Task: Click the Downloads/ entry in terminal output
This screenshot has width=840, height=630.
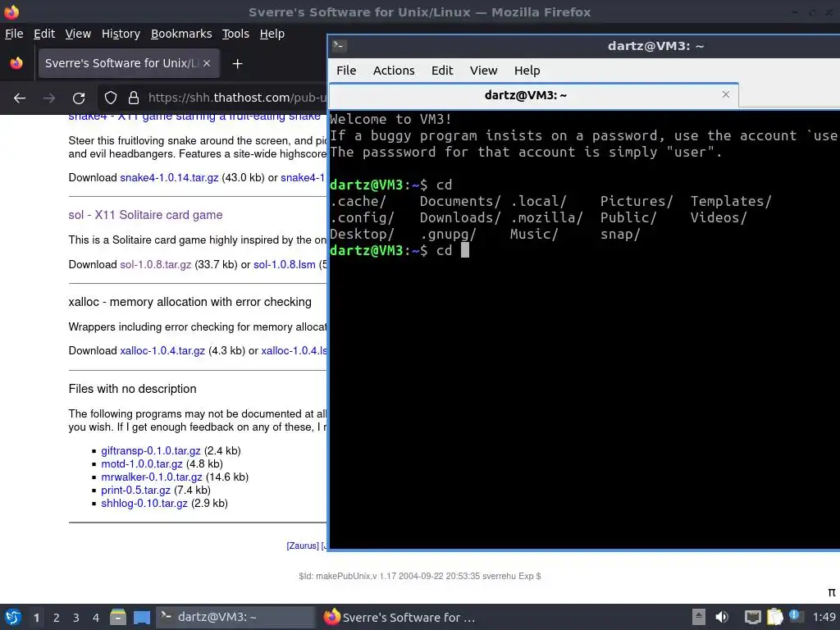Action: [460, 217]
